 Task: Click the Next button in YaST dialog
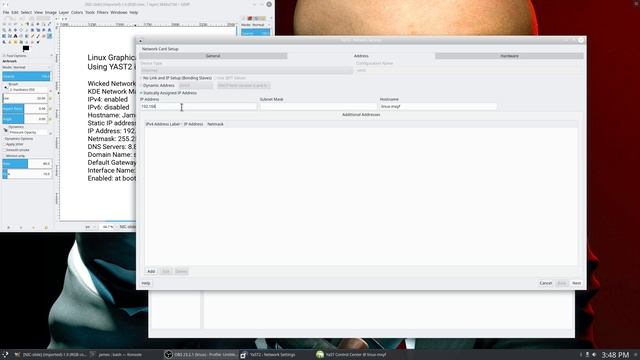click(576, 283)
